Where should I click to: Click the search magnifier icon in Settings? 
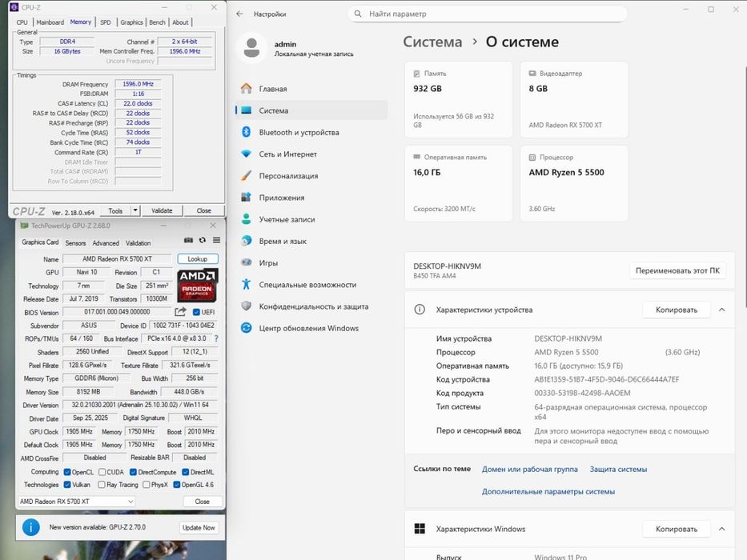click(x=358, y=14)
